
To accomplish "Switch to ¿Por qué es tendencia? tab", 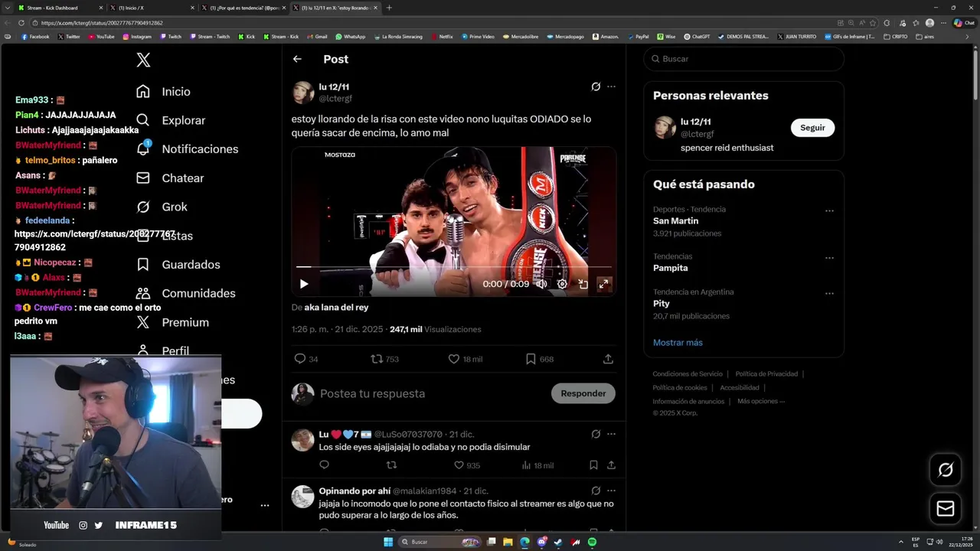I will [243, 8].
